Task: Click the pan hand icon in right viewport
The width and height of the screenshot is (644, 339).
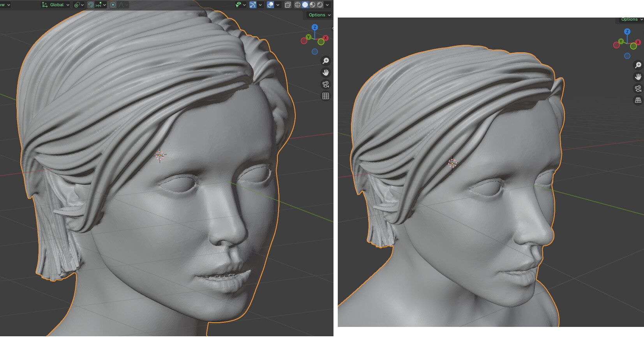Action: click(638, 77)
